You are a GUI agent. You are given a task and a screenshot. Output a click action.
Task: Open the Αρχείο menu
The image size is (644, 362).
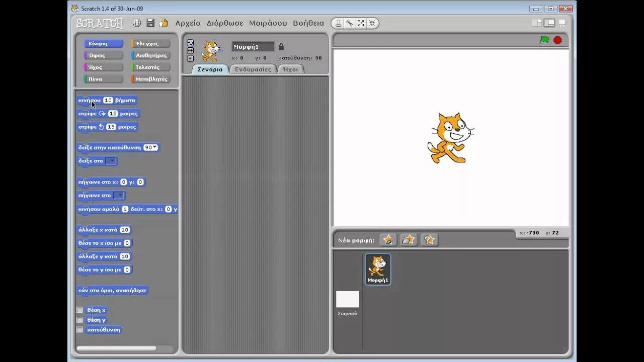point(188,23)
